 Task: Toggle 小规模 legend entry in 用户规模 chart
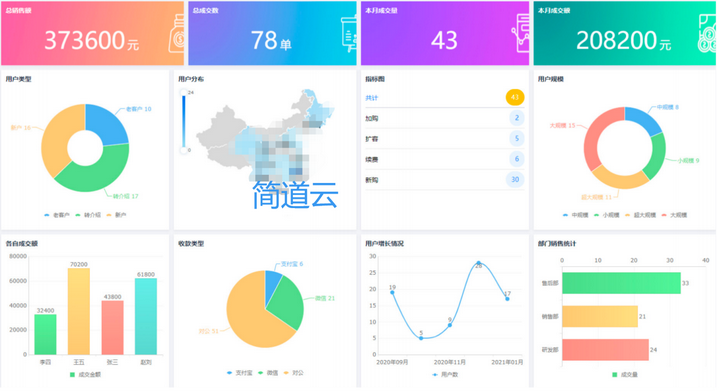coord(607,215)
